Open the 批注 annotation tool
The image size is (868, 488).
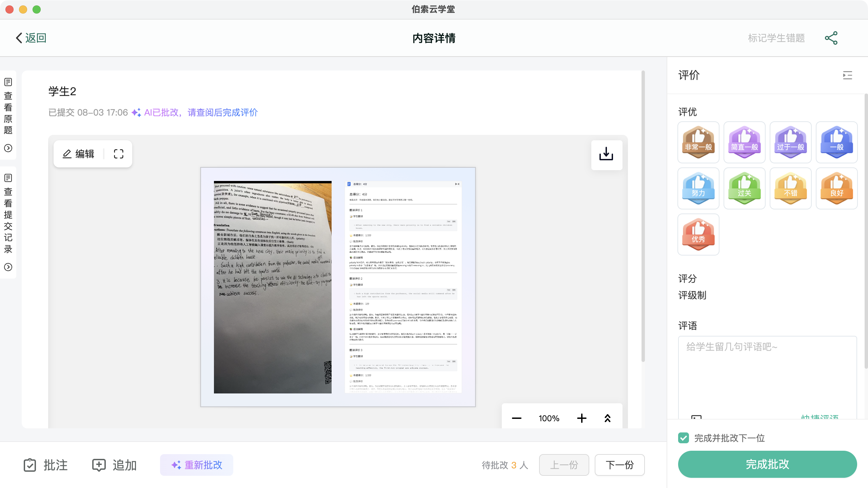click(46, 465)
